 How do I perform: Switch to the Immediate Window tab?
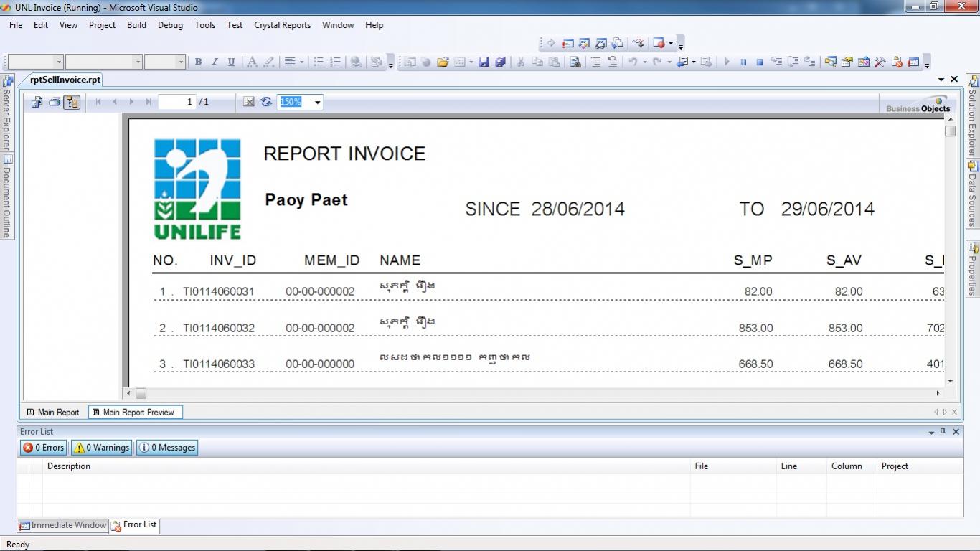tap(63, 525)
